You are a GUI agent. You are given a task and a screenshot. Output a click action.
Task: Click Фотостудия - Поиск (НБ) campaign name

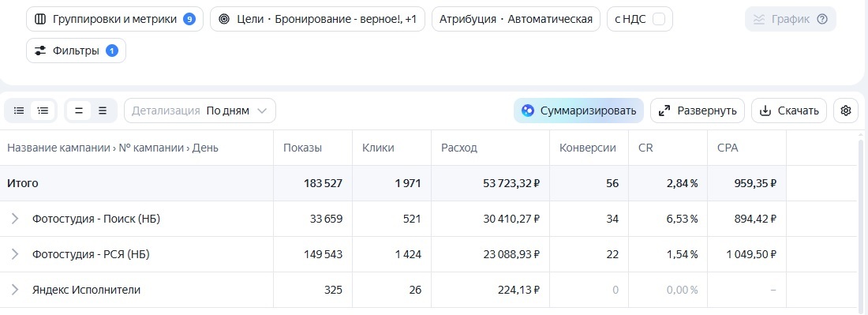click(x=96, y=219)
